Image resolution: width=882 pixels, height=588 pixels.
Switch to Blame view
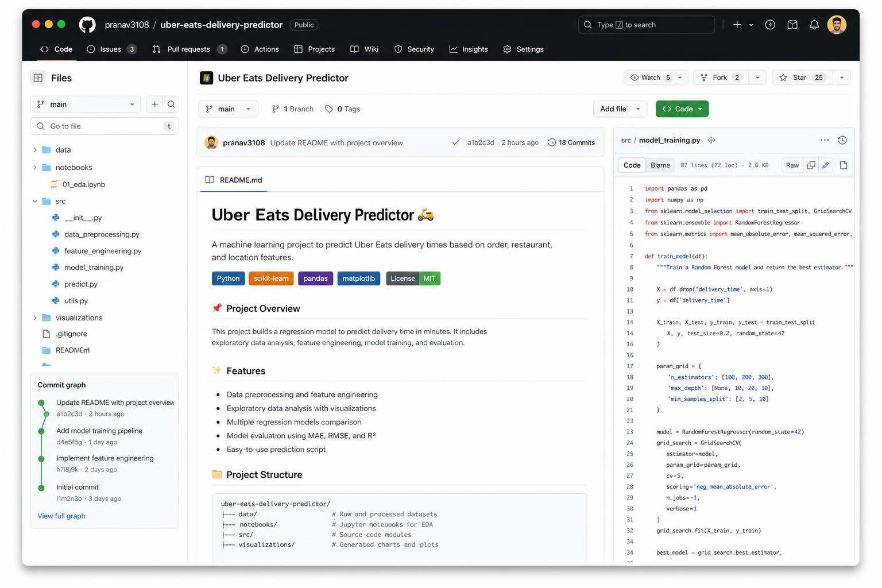pyautogui.click(x=660, y=165)
